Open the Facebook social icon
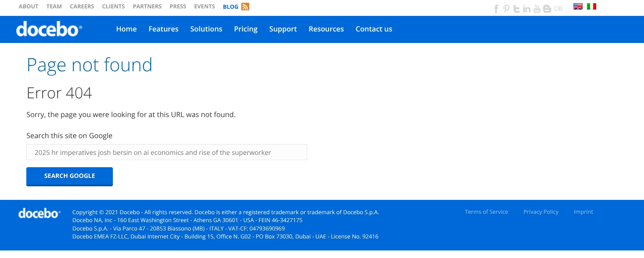 coord(496,9)
